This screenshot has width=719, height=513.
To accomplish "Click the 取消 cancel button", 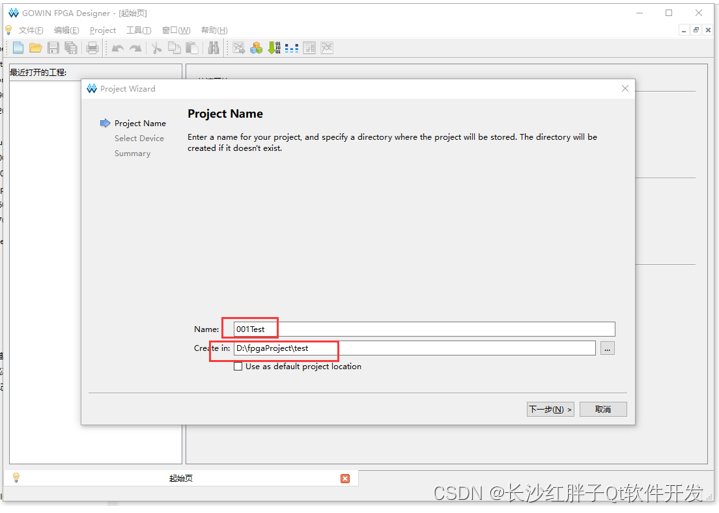I will [603, 409].
